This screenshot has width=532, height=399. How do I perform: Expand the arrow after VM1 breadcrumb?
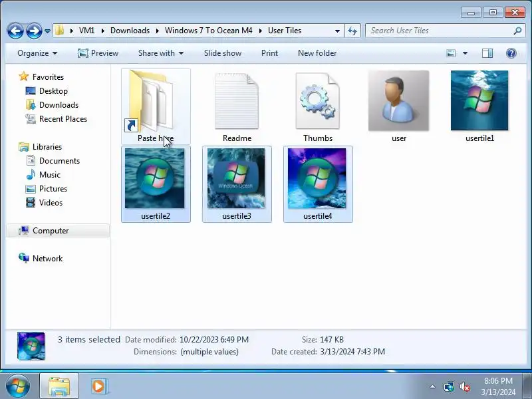point(103,31)
